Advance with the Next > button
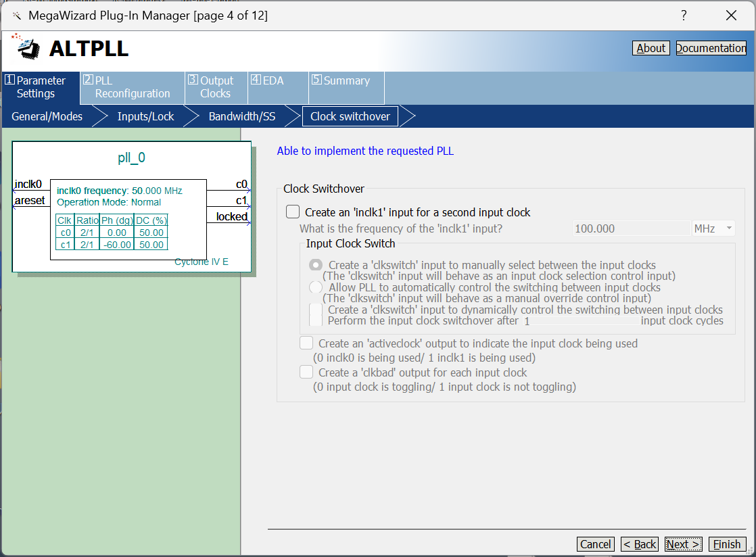 tap(683, 544)
